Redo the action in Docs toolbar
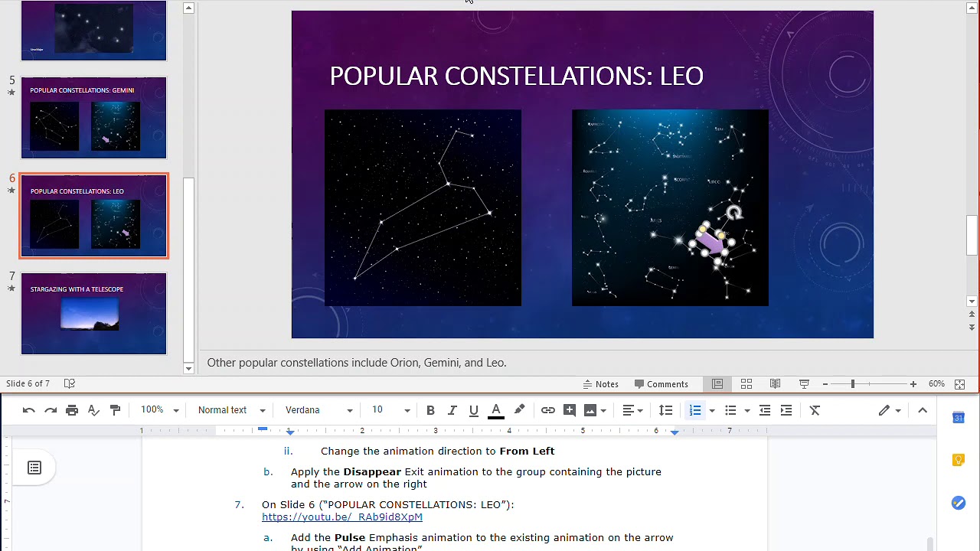The image size is (980, 551). coord(51,410)
